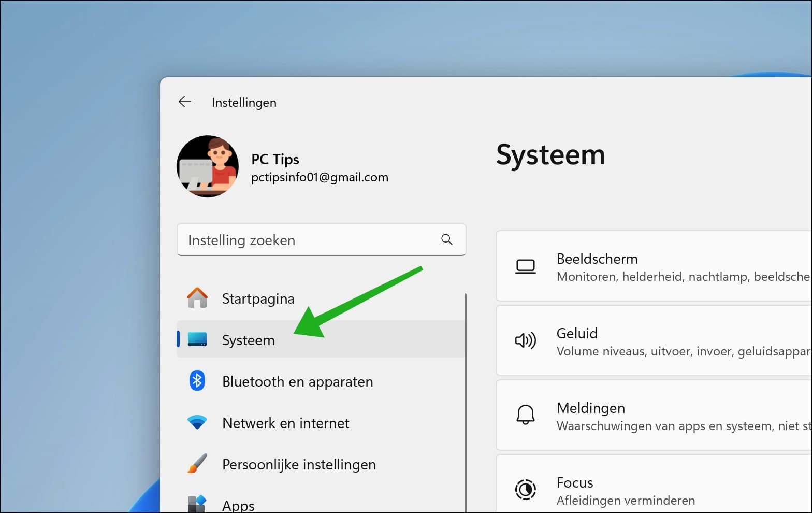Click the pctipsinfo01@gmail.com email text

(x=320, y=177)
